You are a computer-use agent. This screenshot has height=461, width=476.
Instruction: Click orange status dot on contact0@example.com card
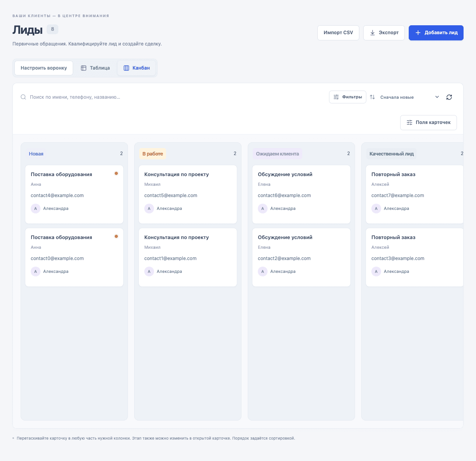click(116, 236)
